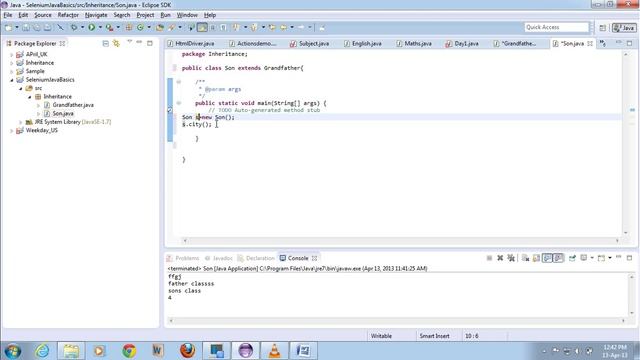Minimize the Package Explorer view

pos(139,43)
